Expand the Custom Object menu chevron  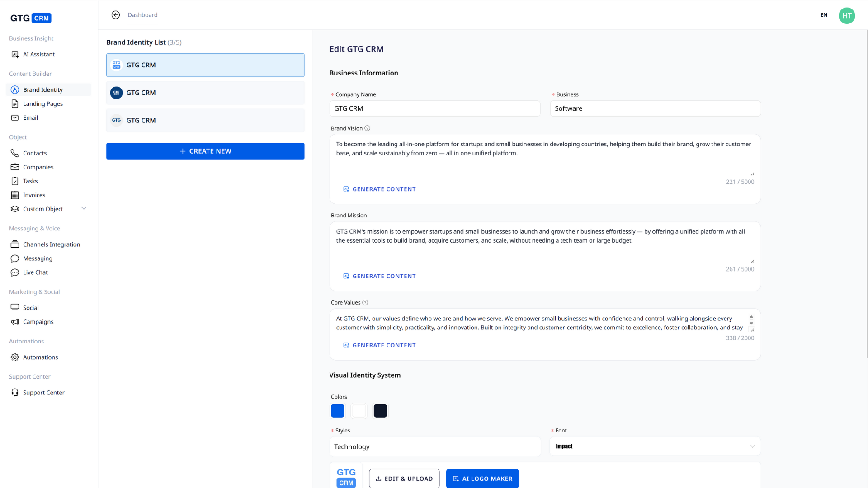84,209
